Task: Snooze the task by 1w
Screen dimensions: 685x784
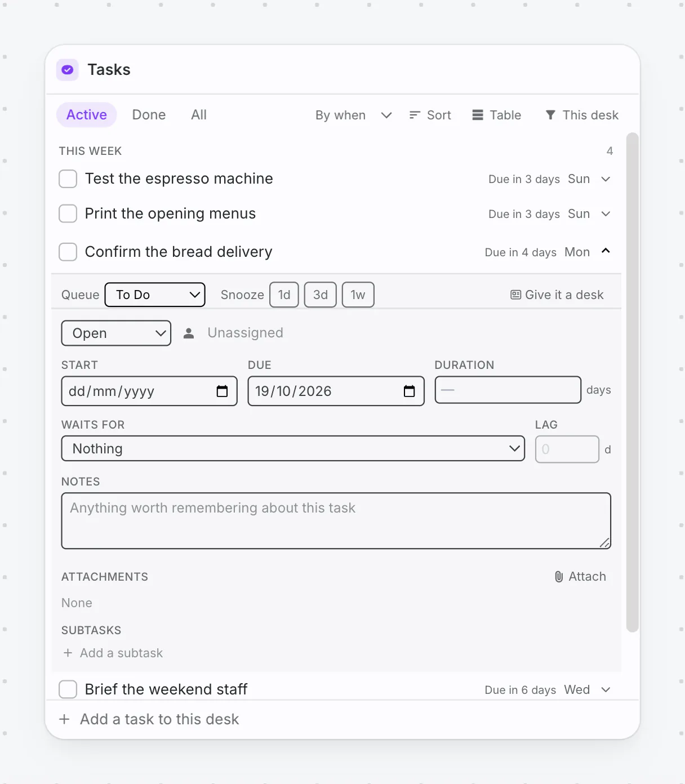Action: click(x=358, y=295)
